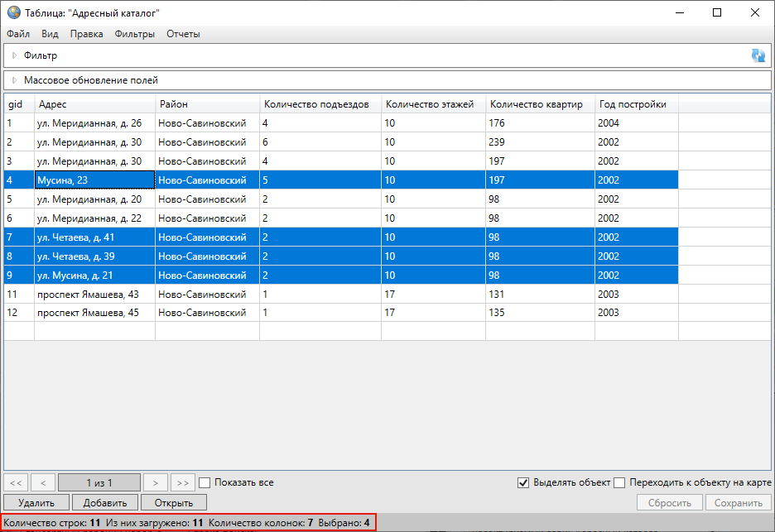The image size is (775, 532).
Task: Click the refresh icon in filter panel
Action: click(x=758, y=55)
